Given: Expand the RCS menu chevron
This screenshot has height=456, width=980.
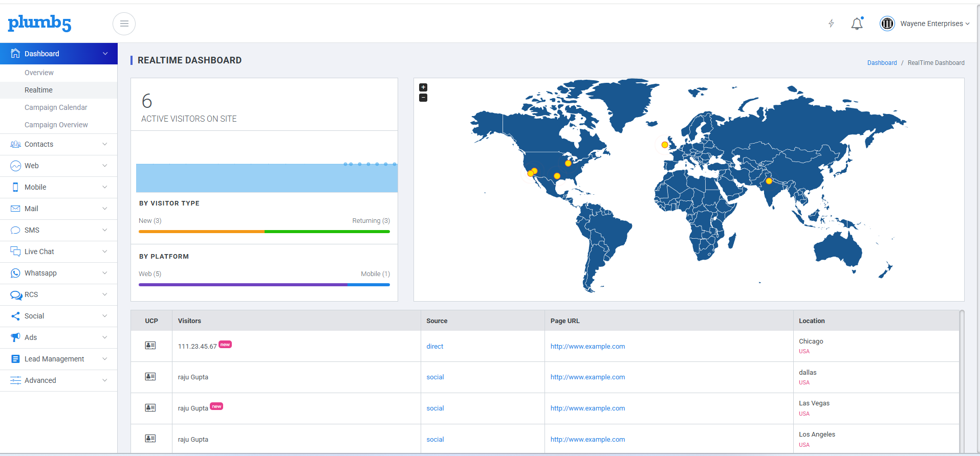Looking at the screenshot, I should click(x=105, y=294).
